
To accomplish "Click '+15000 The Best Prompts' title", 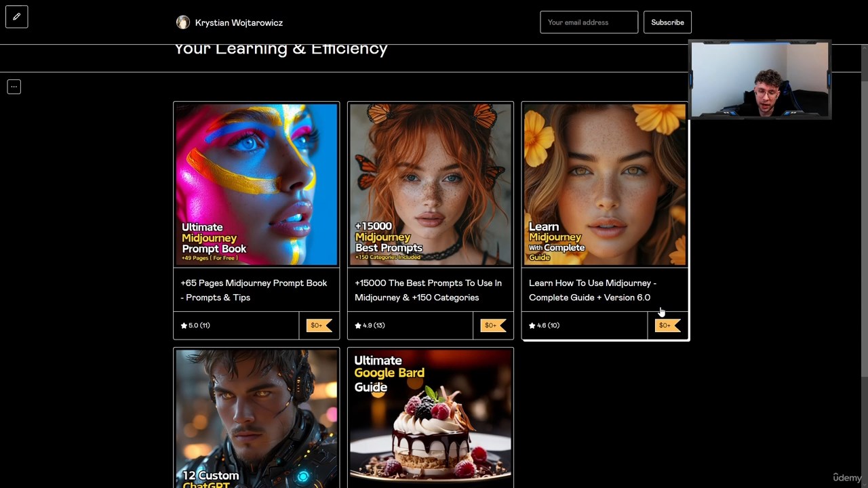I will point(428,290).
